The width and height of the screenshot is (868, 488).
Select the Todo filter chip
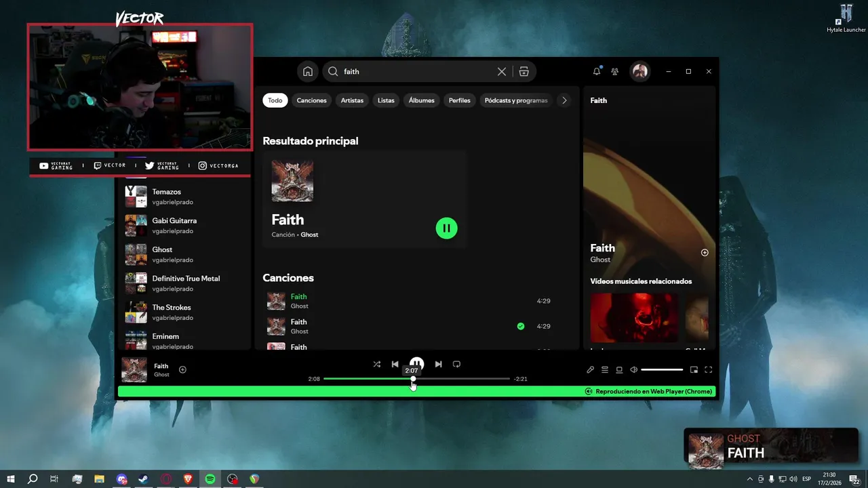point(275,100)
